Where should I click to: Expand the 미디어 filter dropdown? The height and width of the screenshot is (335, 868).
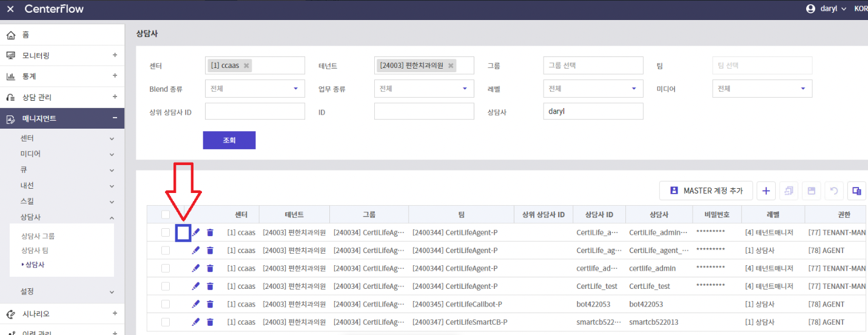pyautogui.click(x=762, y=89)
